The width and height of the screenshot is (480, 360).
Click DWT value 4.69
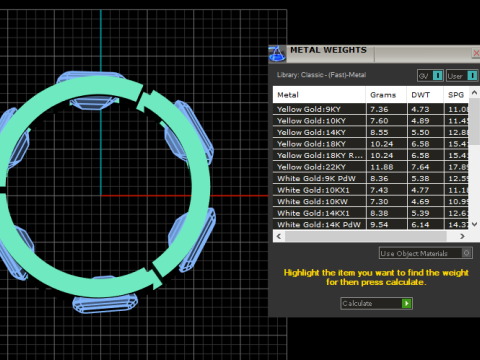[420, 202]
